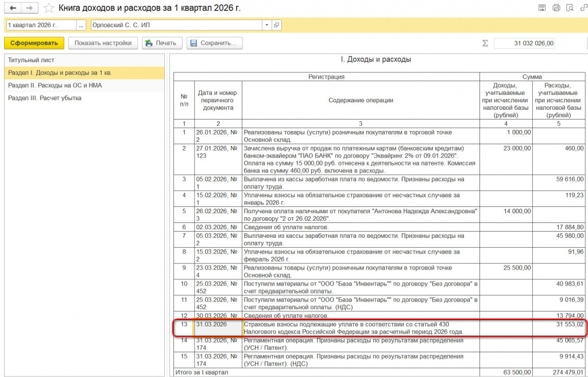
Task: Click 'Содержание операции' column header
Action: (x=361, y=100)
